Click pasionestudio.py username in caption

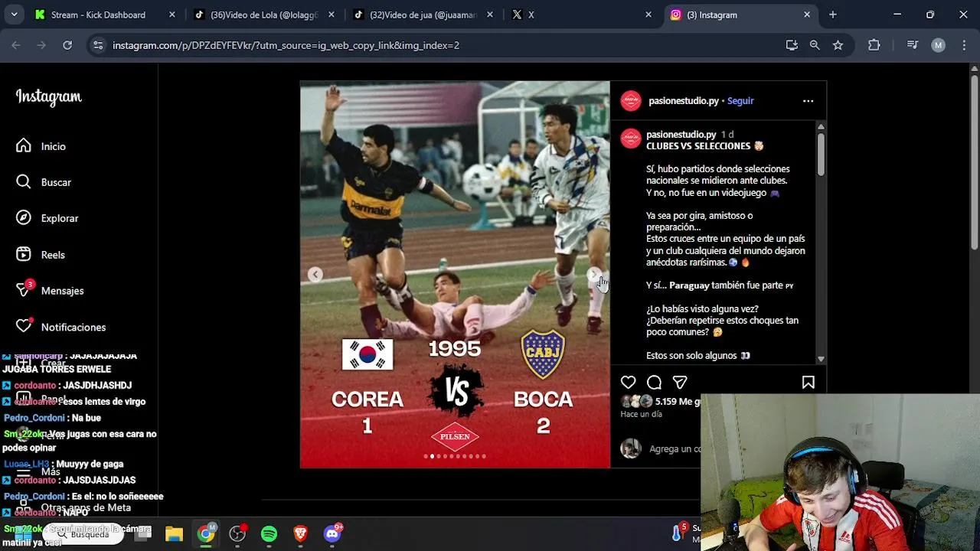point(681,135)
